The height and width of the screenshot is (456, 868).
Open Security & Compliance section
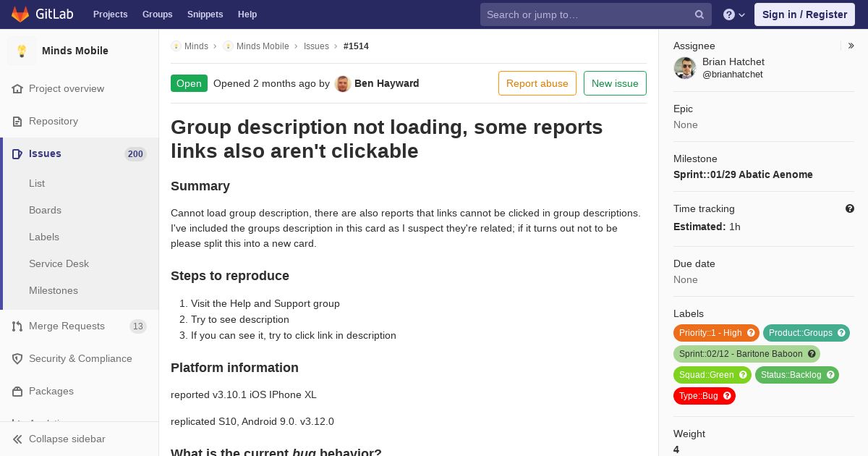click(80, 358)
